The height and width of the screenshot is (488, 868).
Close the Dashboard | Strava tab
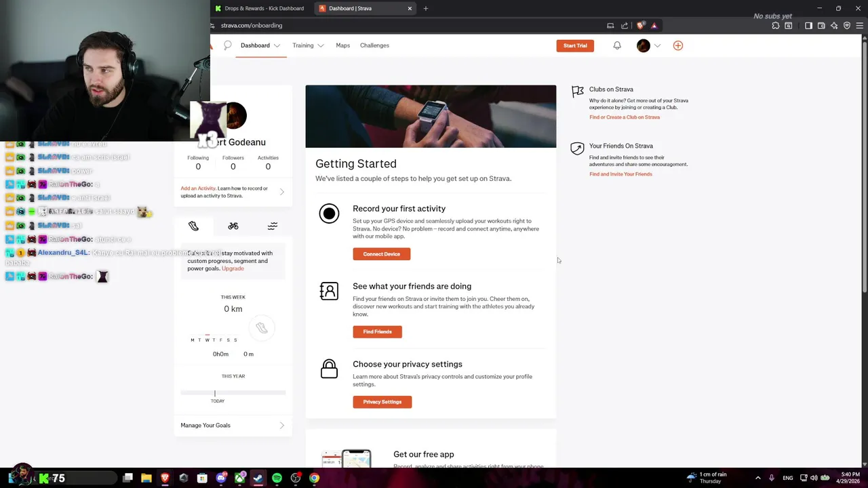tap(410, 8)
